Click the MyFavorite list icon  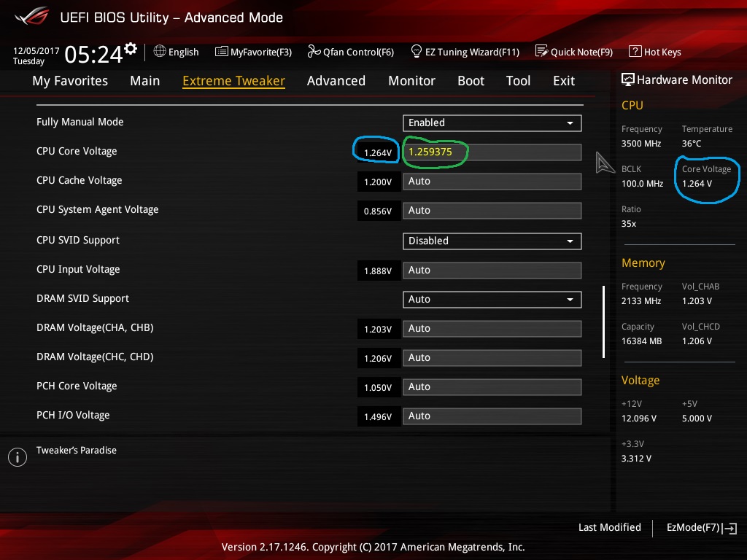pos(222,52)
